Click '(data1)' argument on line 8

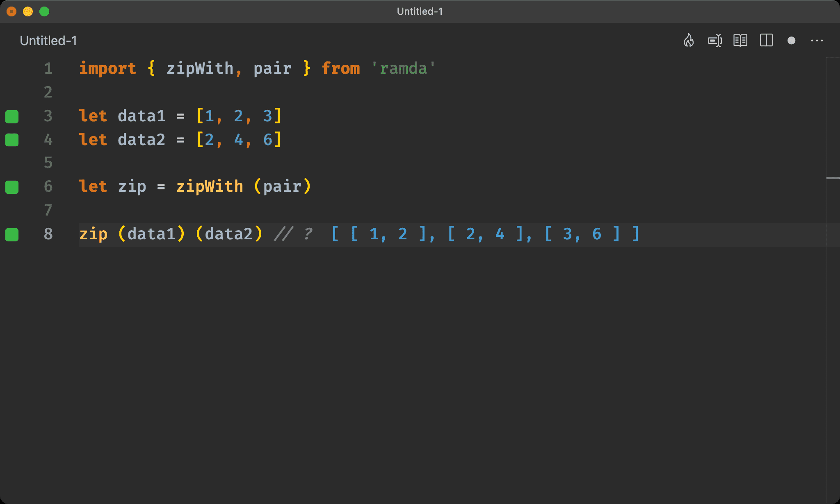[151, 234]
